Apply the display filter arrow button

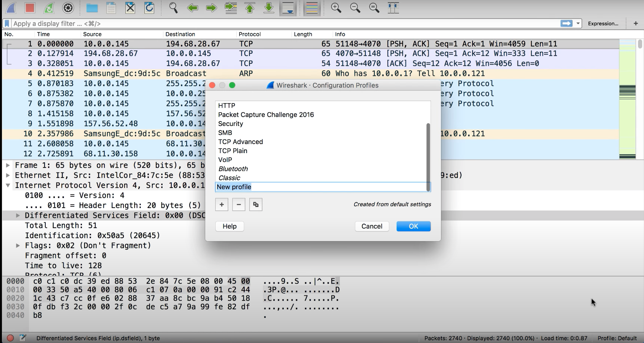pos(566,23)
